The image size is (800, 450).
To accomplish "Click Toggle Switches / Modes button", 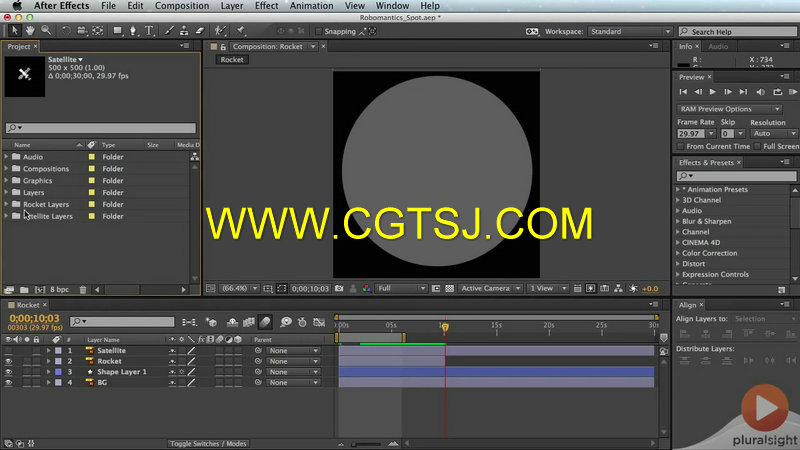I will point(208,444).
